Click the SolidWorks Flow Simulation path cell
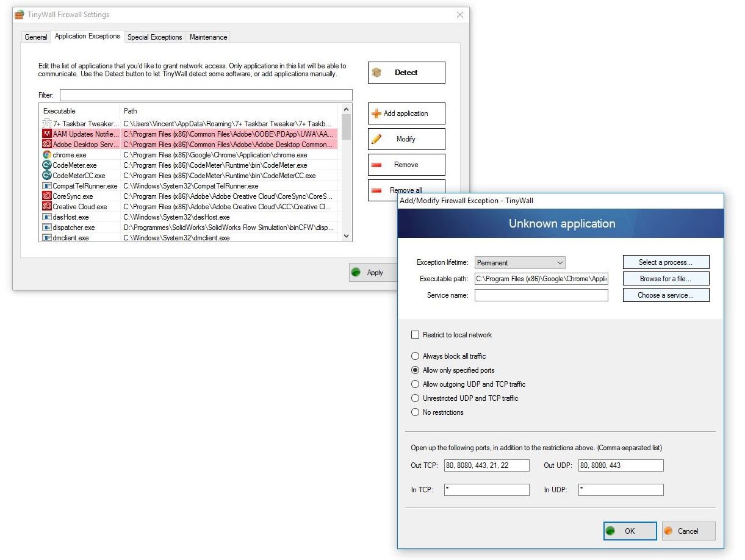This screenshot has height=560, width=745. point(229,228)
